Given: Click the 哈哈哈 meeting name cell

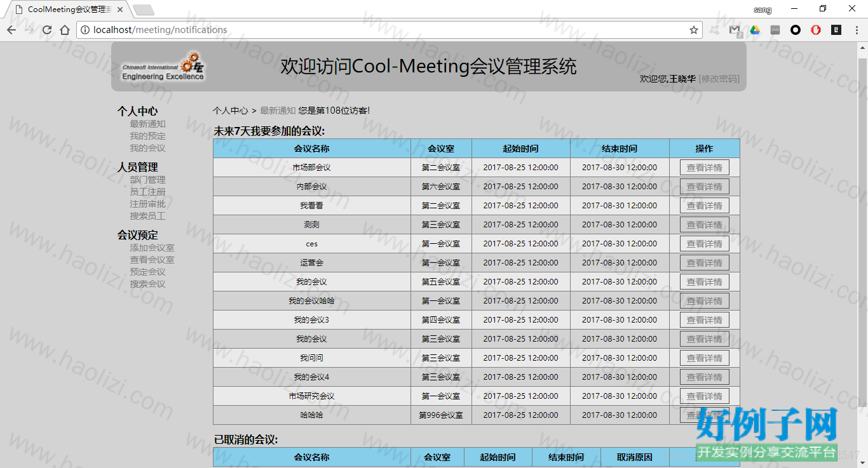Looking at the screenshot, I should click(312, 415).
